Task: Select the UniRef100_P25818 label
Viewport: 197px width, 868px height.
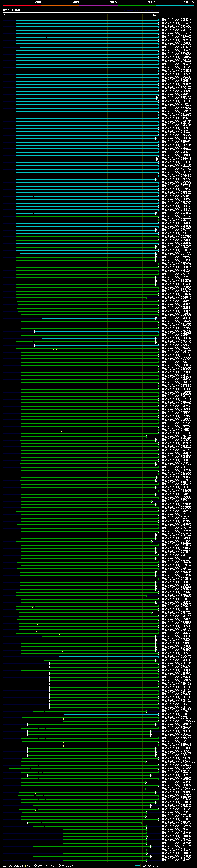Action: 177,64
